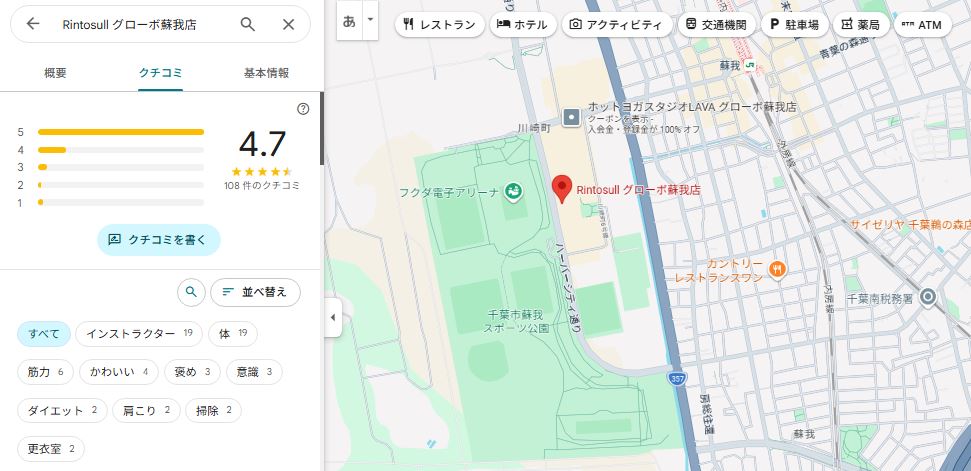This screenshot has height=471, width=971.
Task: Click the クチコミを書く button
Action: coord(159,240)
